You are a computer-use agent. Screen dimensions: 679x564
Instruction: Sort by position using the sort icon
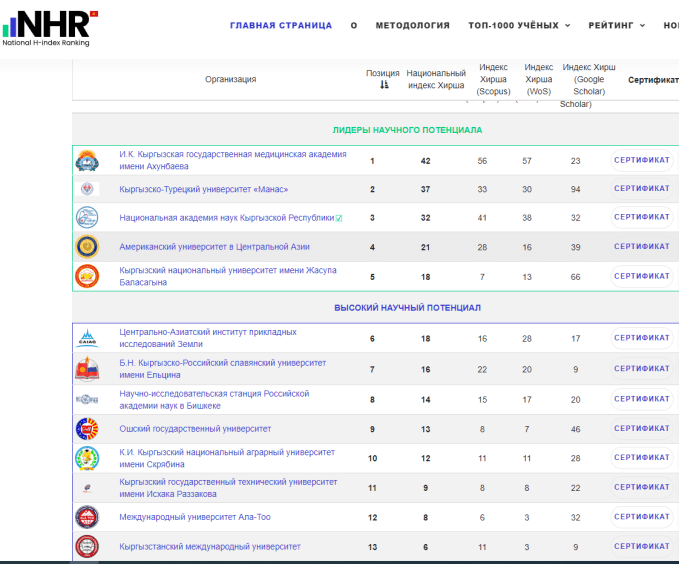click(384, 85)
